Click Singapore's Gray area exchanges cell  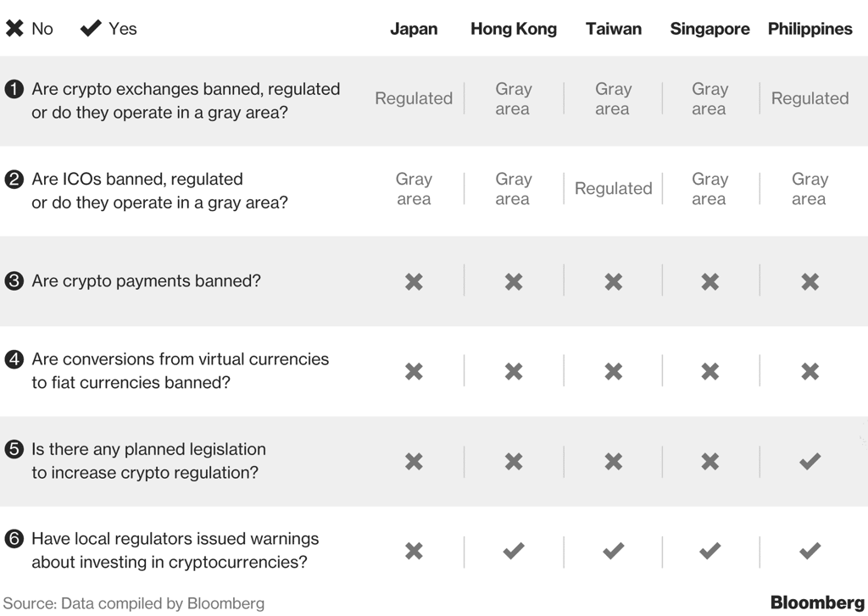tap(710, 98)
